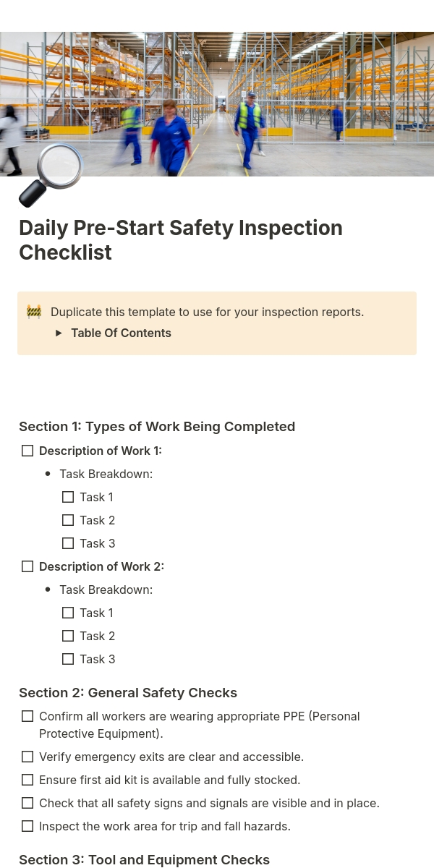Tick Task 3 under Description of Work 1
434x868 pixels.
click(68, 543)
